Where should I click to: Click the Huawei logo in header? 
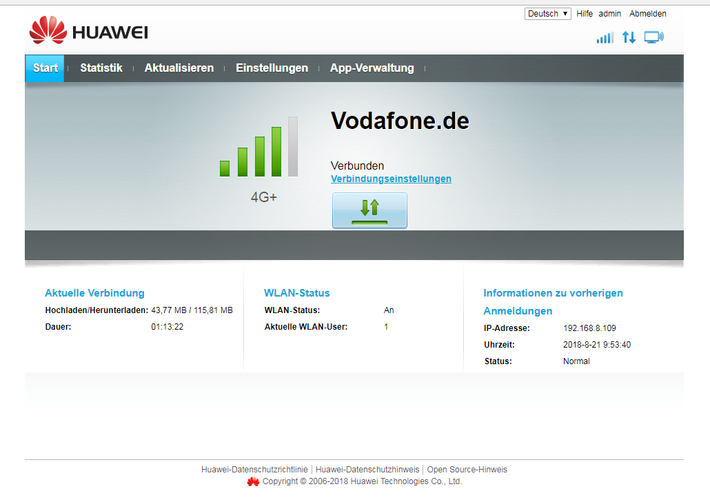point(89,30)
